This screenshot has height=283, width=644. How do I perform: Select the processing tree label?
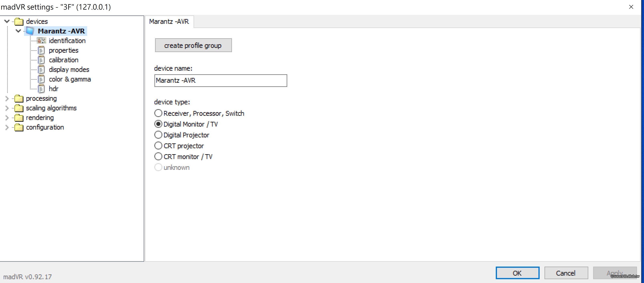click(x=41, y=99)
